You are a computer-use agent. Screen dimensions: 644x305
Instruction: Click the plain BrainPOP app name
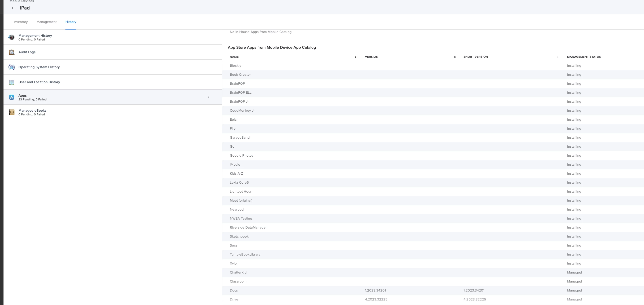(x=237, y=84)
